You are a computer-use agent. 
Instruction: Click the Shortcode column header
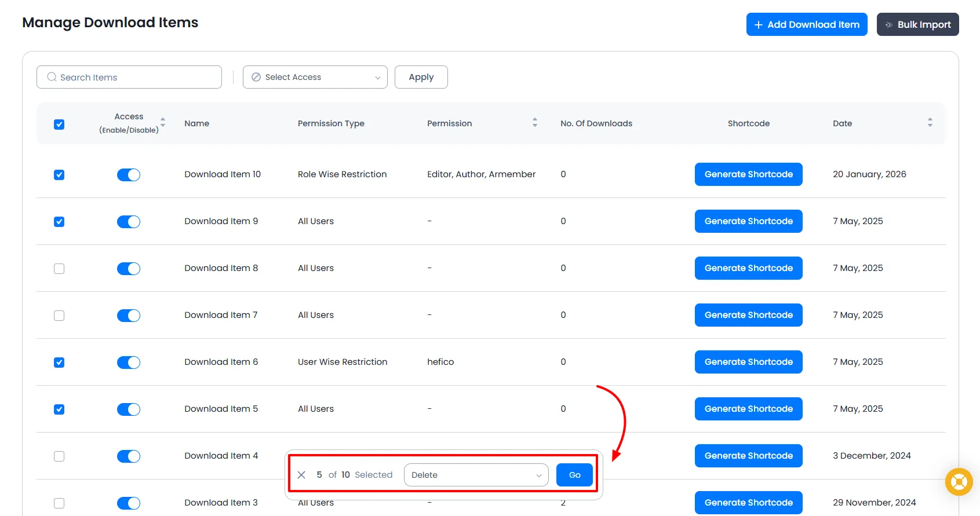pos(749,123)
